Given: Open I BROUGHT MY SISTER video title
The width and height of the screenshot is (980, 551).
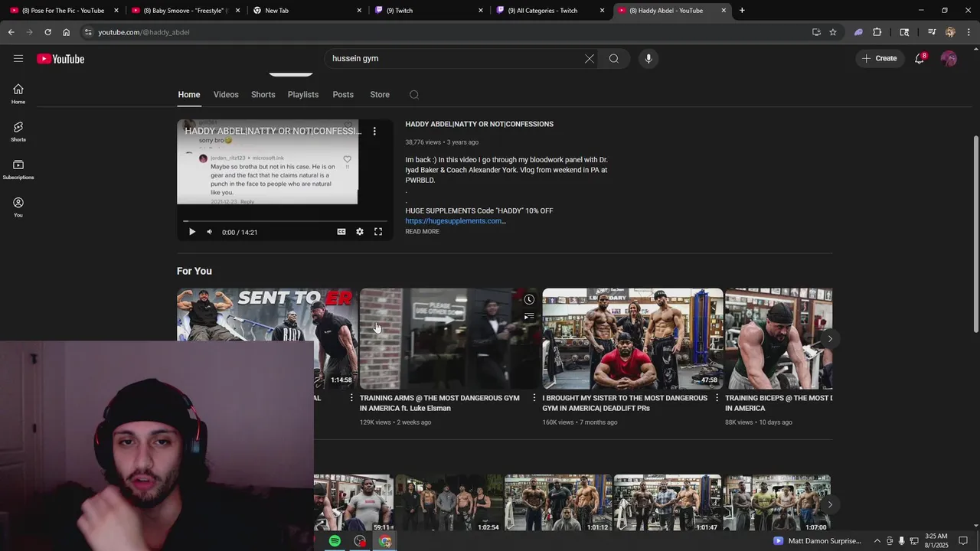Looking at the screenshot, I should [625, 403].
